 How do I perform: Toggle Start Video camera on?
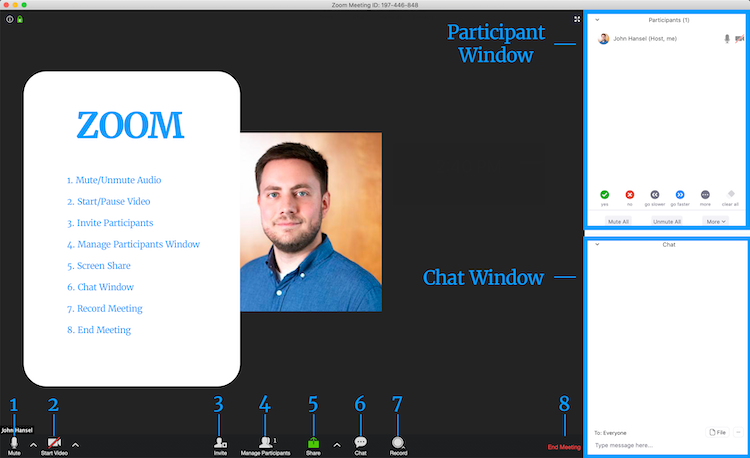(x=54, y=442)
